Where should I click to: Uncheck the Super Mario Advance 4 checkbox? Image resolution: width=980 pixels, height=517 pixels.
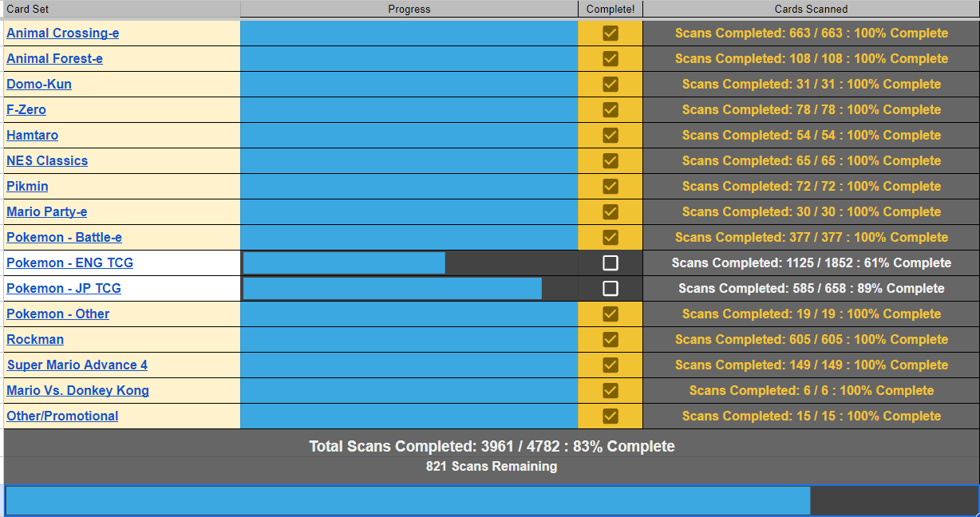click(611, 365)
